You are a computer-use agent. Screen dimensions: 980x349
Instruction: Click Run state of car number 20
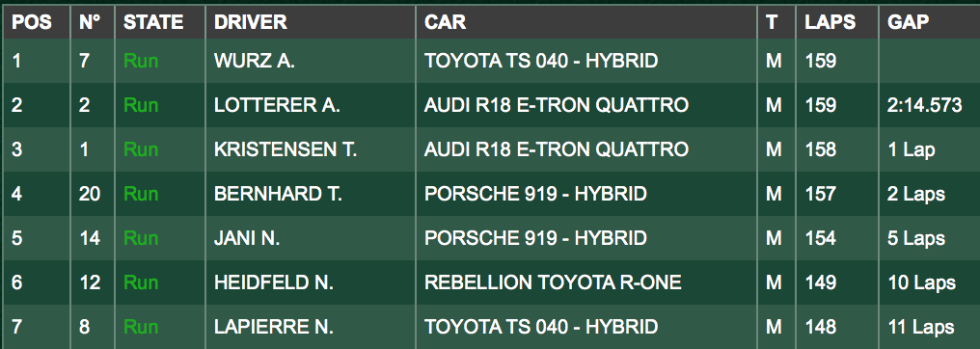click(141, 194)
